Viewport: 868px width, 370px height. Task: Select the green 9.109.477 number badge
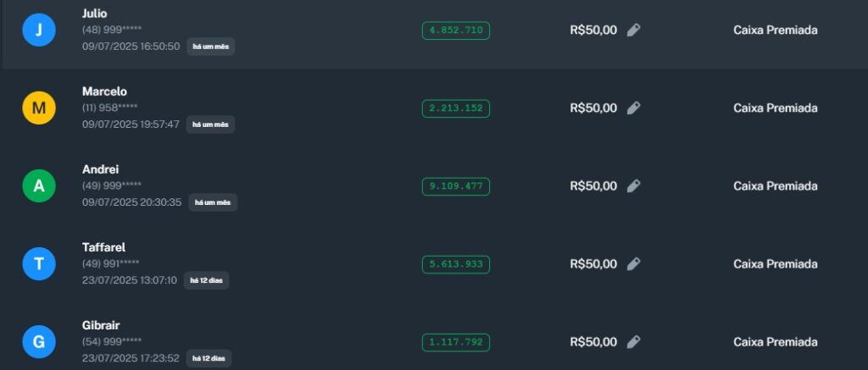[x=456, y=186]
